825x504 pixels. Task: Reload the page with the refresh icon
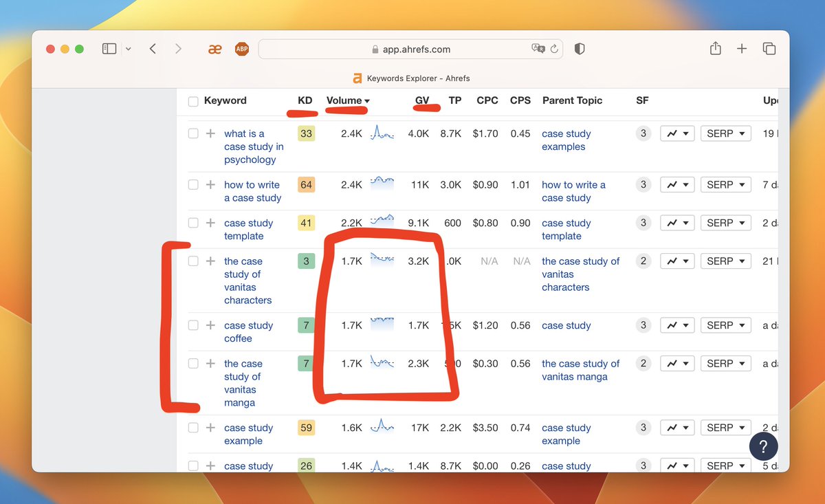(x=554, y=49)
